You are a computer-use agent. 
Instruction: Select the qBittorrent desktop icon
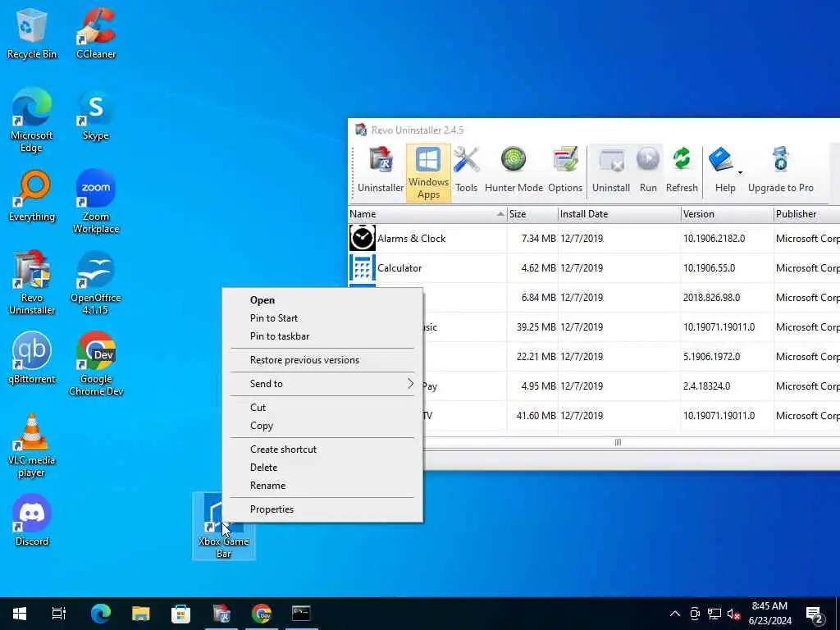tap(32, 358)
